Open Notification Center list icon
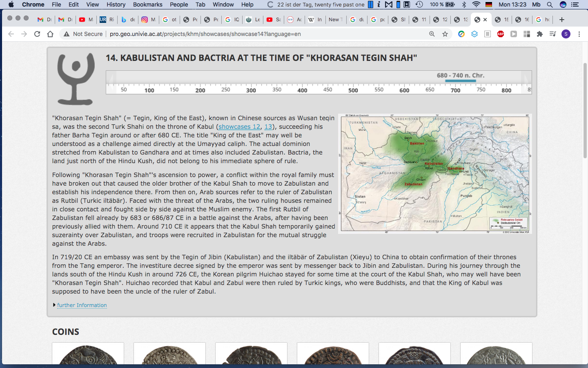588x368 pixels. (x=575, y=4)
